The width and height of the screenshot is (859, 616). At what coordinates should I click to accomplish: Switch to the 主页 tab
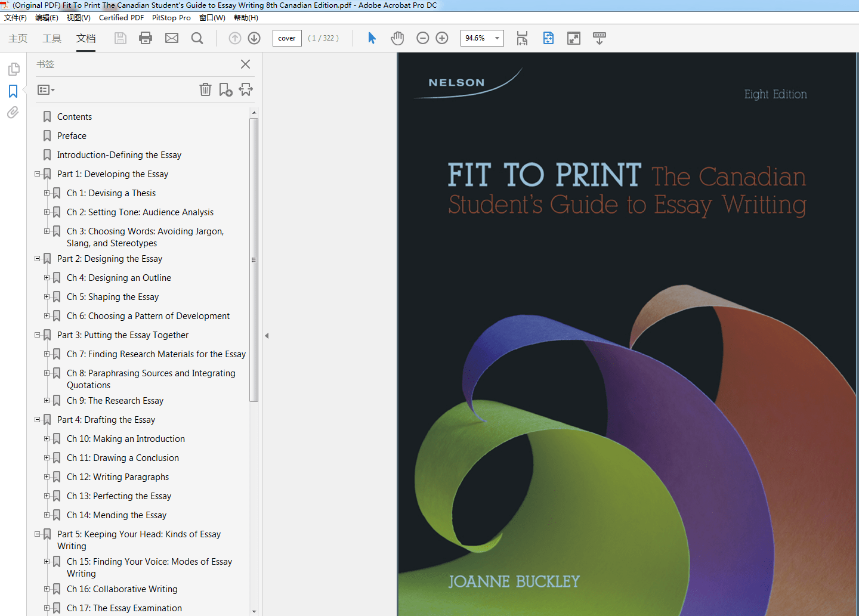coord(18,38)
